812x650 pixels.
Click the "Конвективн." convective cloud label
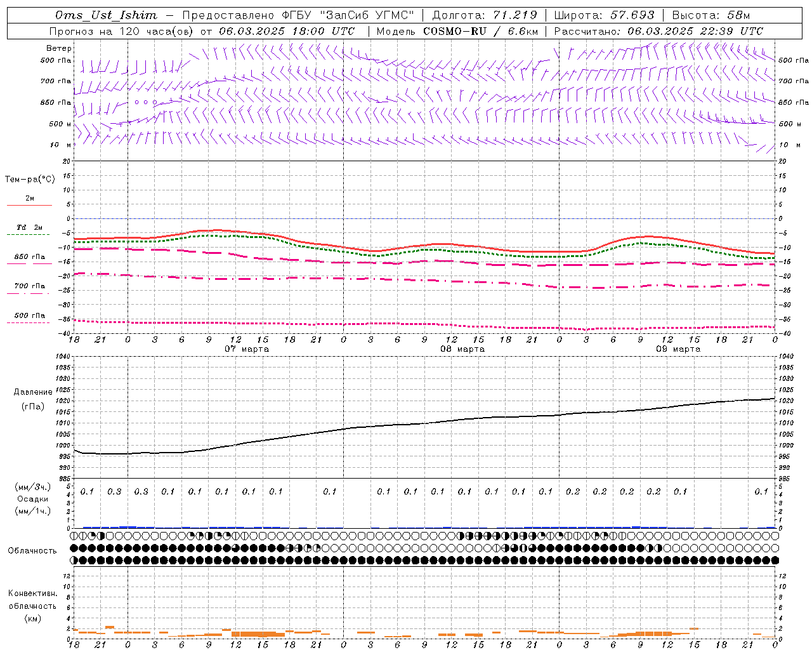click(32, 594)
